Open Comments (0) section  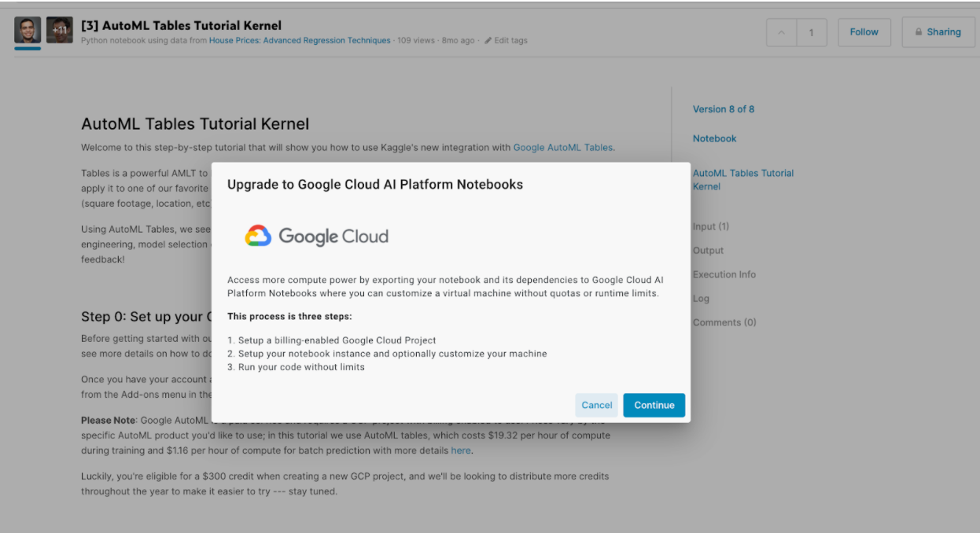point(724,322)
